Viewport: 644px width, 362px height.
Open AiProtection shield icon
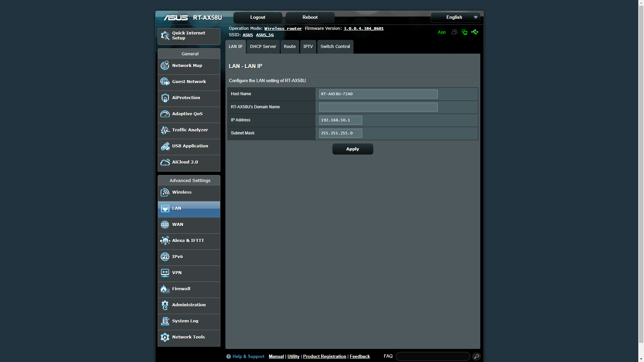coord(165,98)
